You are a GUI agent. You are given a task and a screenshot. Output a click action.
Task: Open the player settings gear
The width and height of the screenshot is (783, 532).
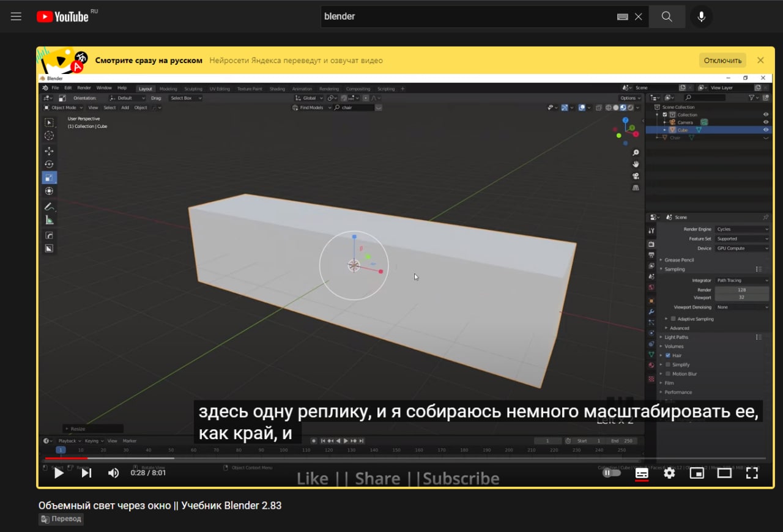(x=669, y=473)
